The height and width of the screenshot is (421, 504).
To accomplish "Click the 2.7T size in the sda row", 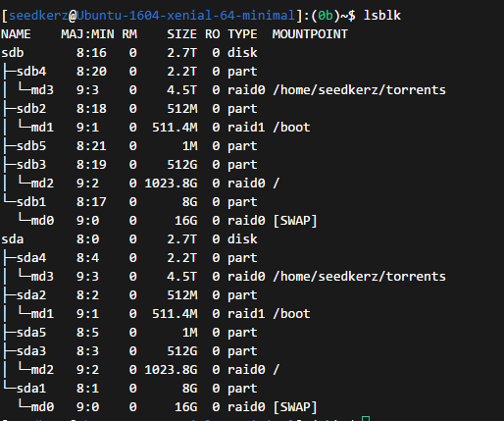I will [x=182, y=239].
